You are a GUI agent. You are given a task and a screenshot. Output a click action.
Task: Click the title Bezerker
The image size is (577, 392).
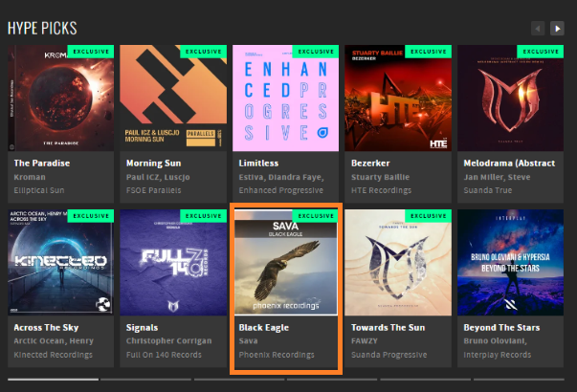[370, 163]
